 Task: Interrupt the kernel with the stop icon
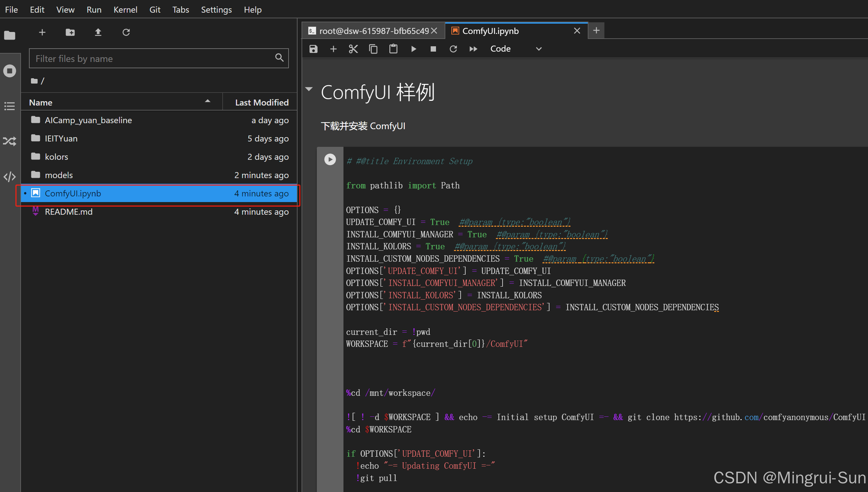click(x=433, y=49)
